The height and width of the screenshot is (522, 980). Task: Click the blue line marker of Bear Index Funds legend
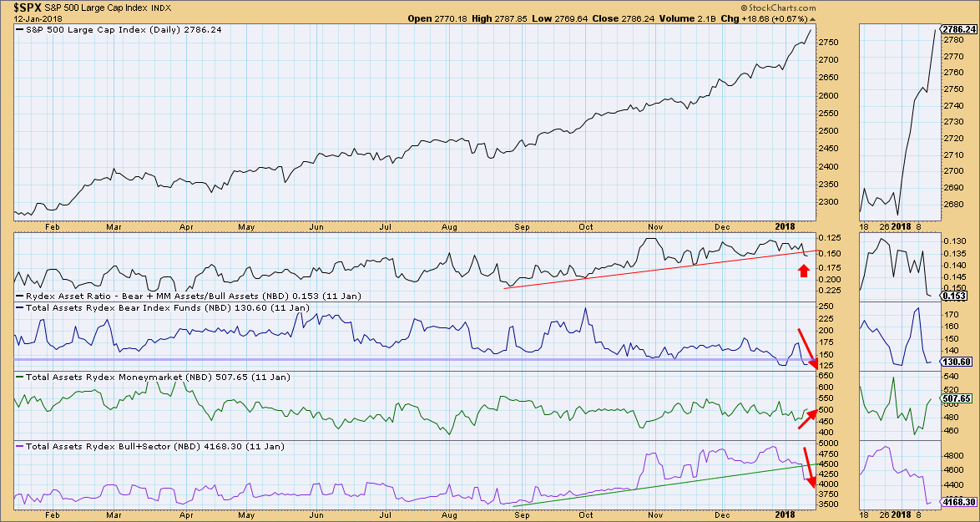19,307
